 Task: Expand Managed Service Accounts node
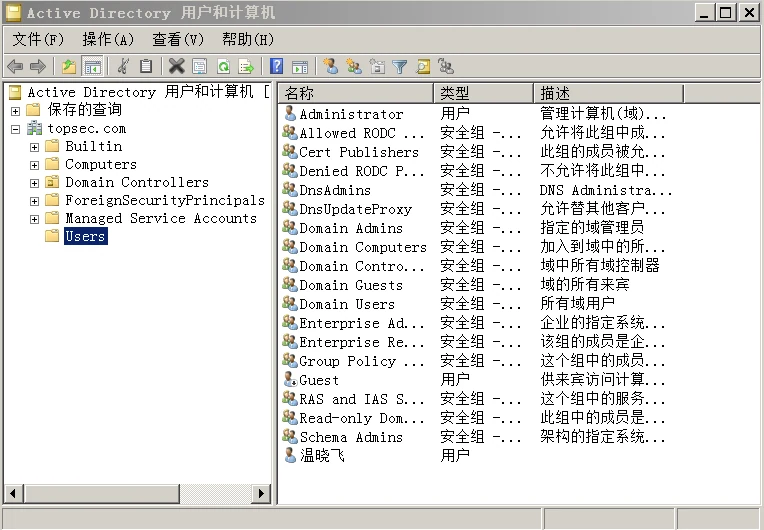click(x=34, y=219)
